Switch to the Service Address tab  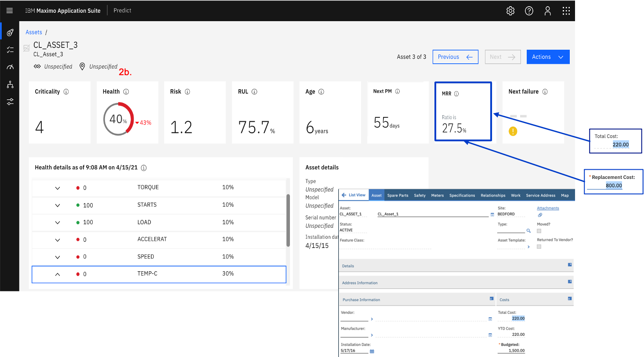pyautogui.click(x=540, y=195)
